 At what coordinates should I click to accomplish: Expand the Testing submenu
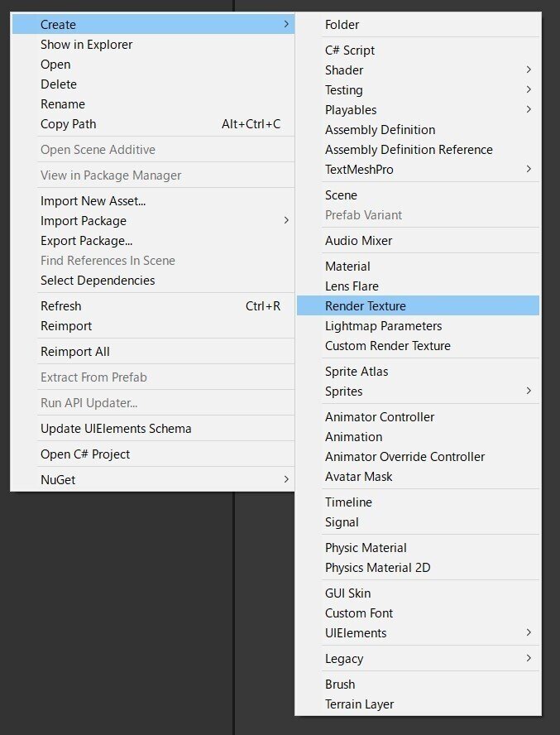point(418,89)
